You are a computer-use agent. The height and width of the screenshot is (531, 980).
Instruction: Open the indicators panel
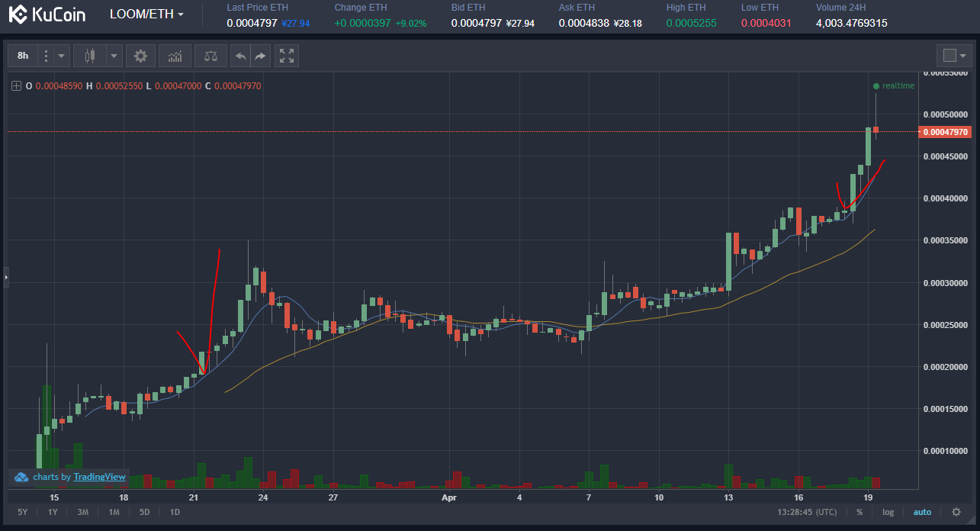tap(175, 56)
